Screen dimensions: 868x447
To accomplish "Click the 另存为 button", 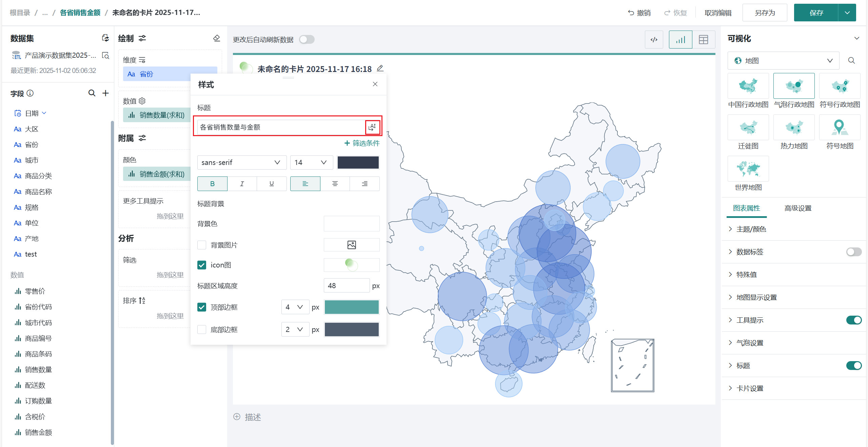I will pyautogui.click(x=765, y=13).
